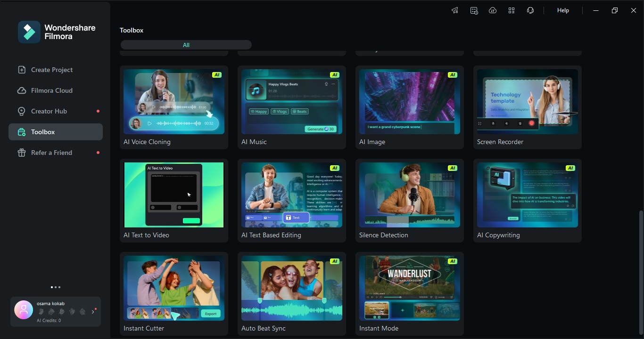Click the 'osama kokab' username
Image resolution: width=644 pixels, height=339 pixels.
(51, 304)
